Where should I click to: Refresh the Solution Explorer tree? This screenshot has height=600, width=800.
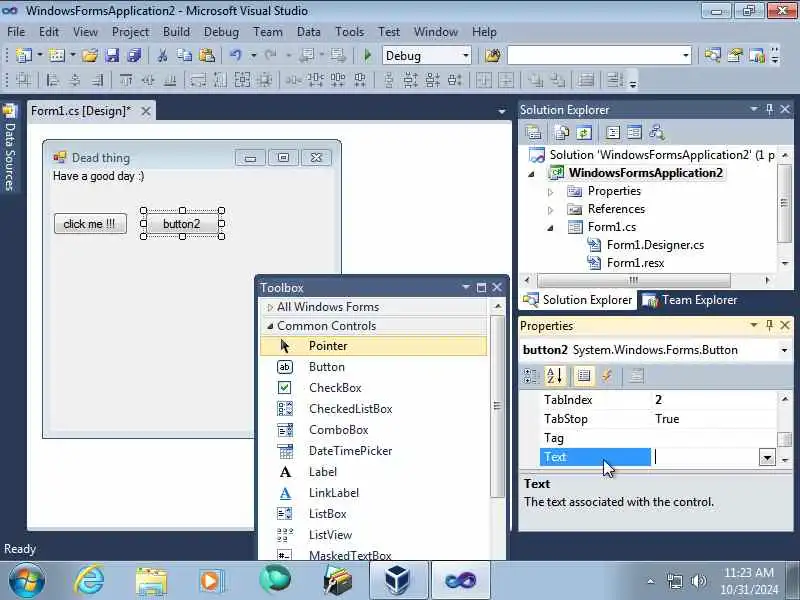[584, 133]
